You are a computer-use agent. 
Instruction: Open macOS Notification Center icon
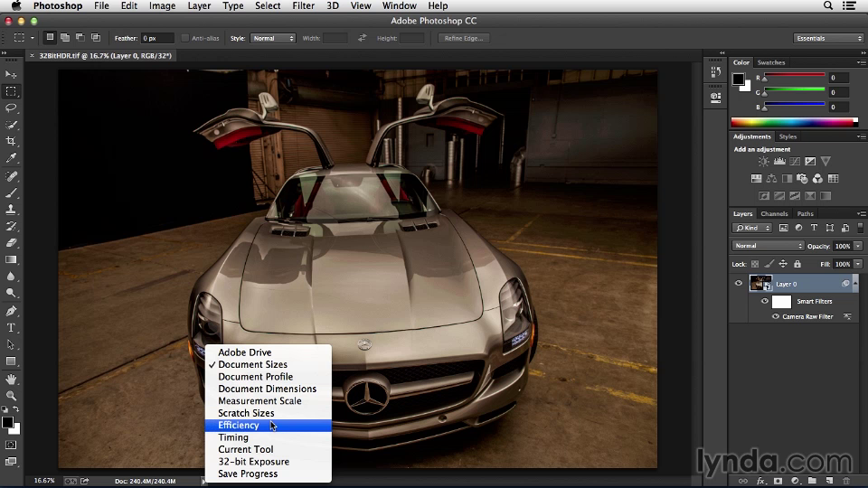click(x=849, y=5)
